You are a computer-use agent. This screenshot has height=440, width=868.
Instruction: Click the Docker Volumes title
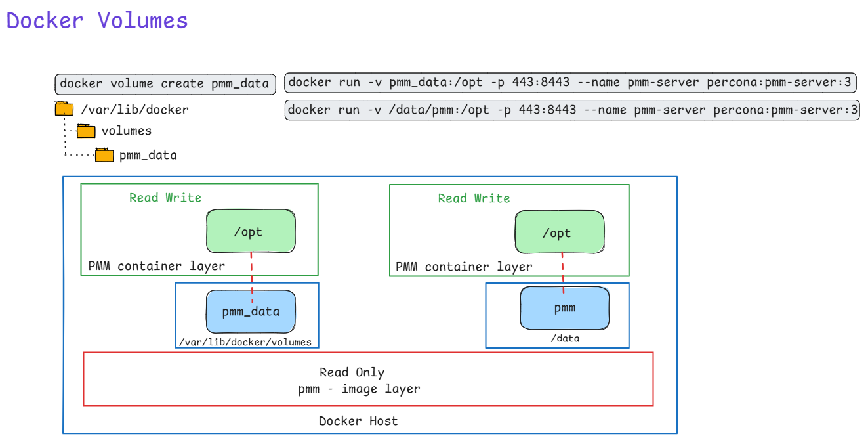97,20
